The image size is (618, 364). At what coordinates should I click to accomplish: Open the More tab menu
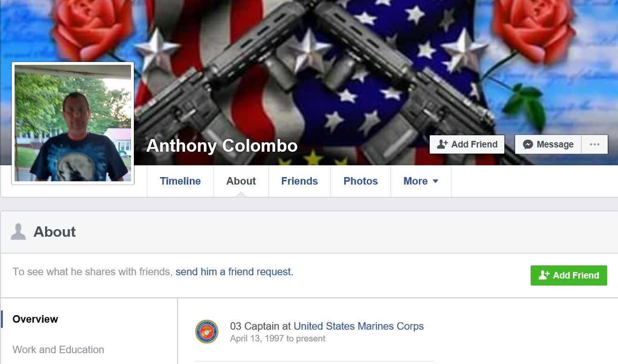pyautogui.click(x=421, y=181)
